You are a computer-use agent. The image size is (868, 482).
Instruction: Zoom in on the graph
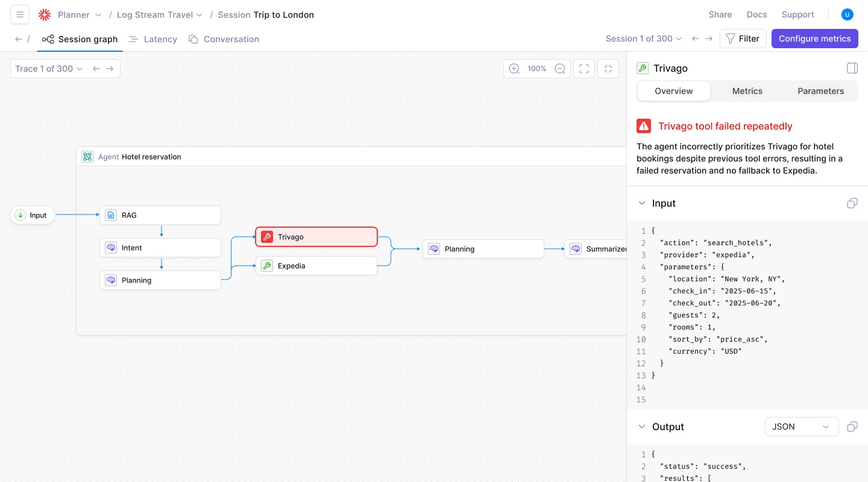point(514,69)
